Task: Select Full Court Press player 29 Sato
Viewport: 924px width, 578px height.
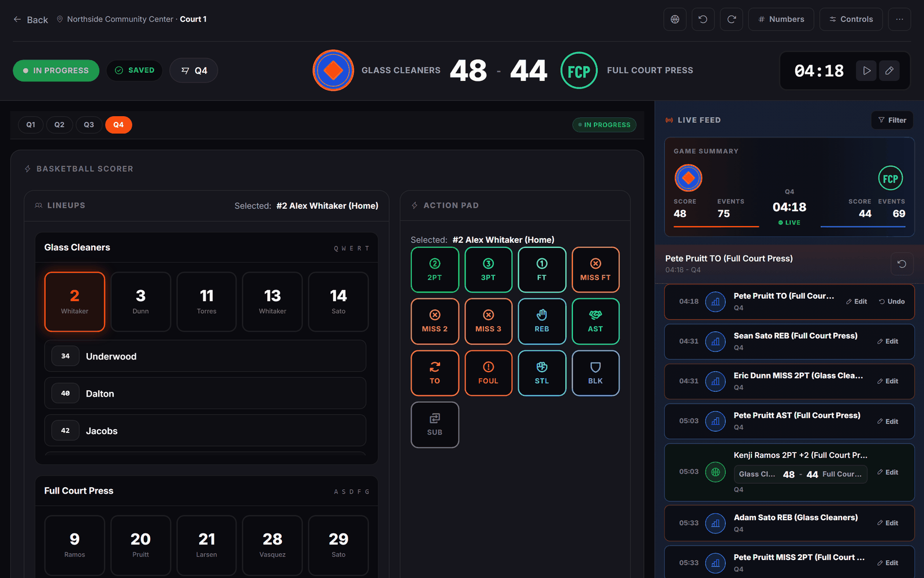Action: (x=338, y=545)
